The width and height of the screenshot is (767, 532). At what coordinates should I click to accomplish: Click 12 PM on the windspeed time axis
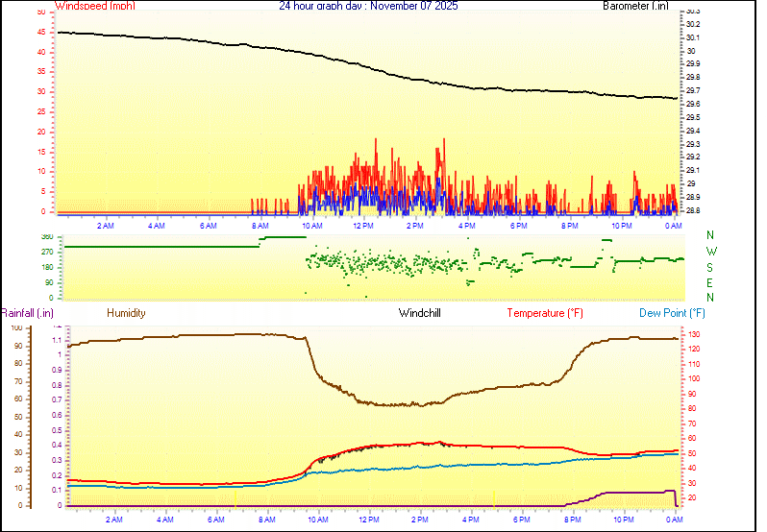pyautogui.click(x=363, y=226)
